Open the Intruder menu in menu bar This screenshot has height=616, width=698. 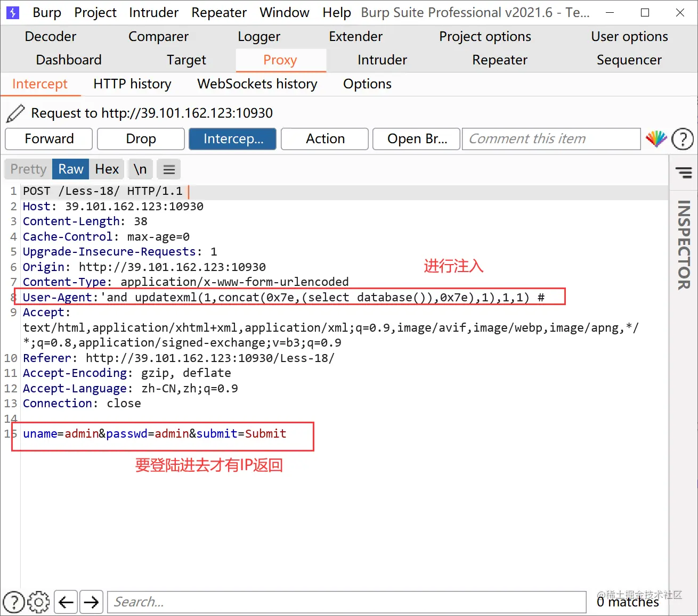(x=154, y=12)
